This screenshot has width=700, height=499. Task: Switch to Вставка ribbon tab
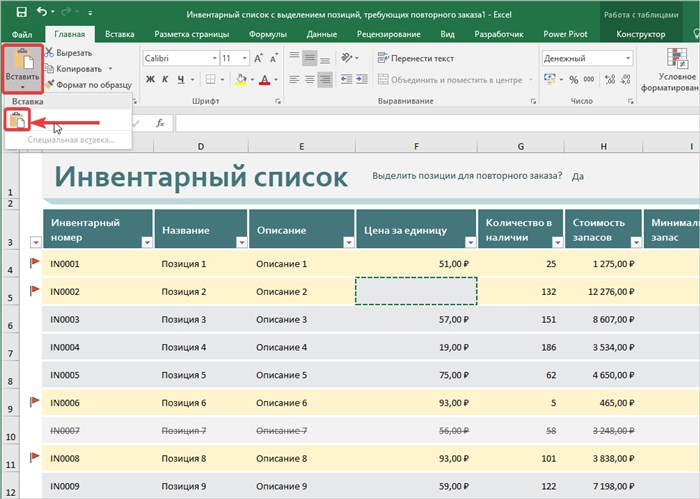[x=120, y=34]
